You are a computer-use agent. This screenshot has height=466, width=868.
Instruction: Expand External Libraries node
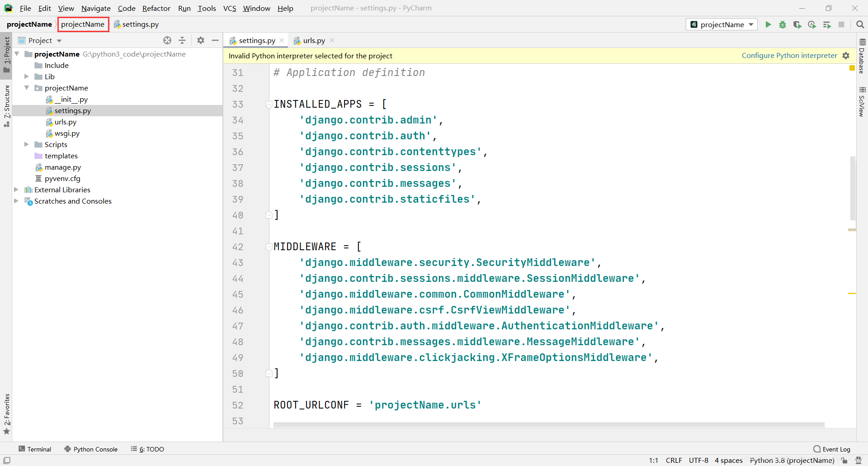click(x=16, y=190)
